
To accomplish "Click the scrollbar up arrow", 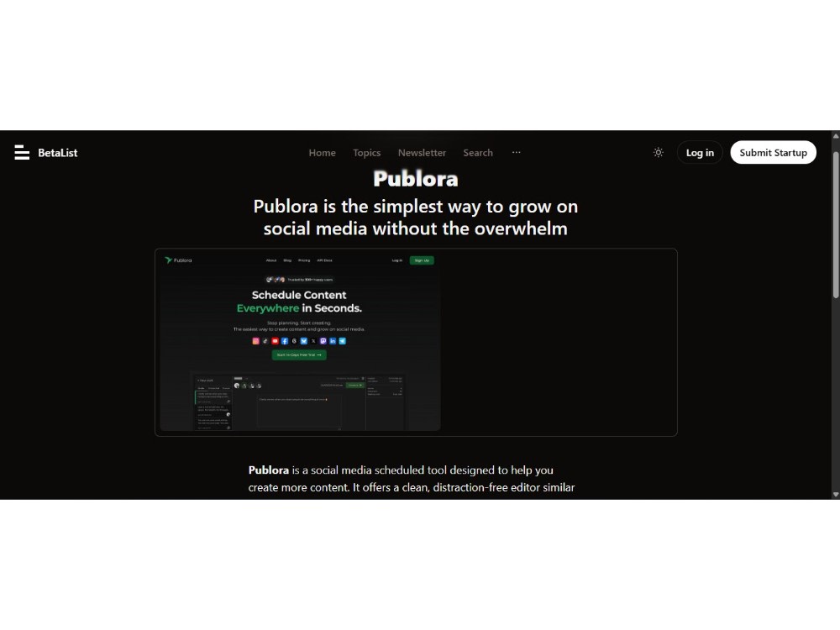I will [835, 136].
